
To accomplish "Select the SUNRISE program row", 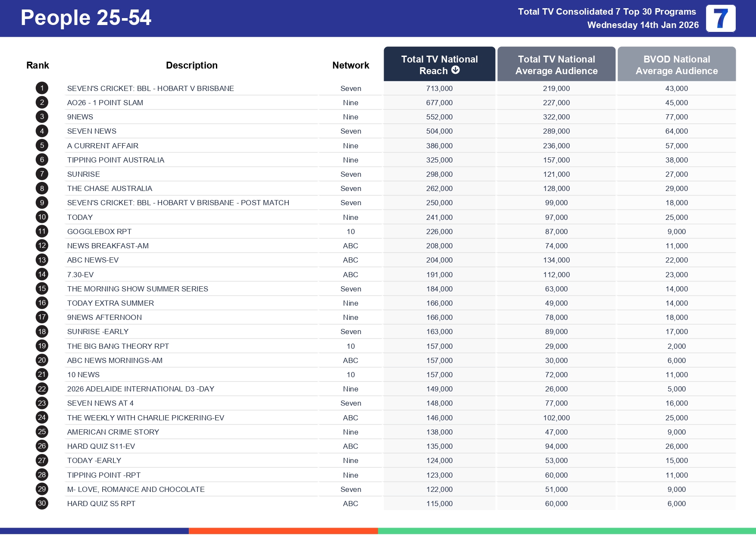I will [x=84, y=174].
